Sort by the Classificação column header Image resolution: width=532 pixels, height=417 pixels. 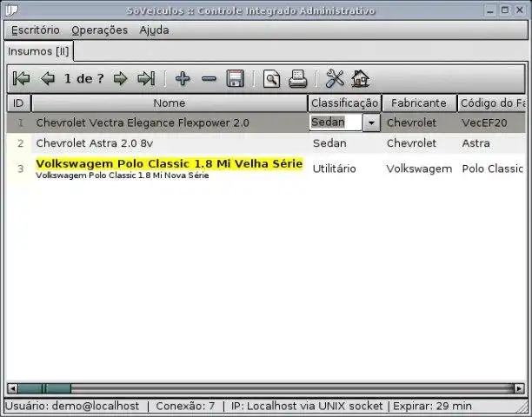click(x=345, y=103)
